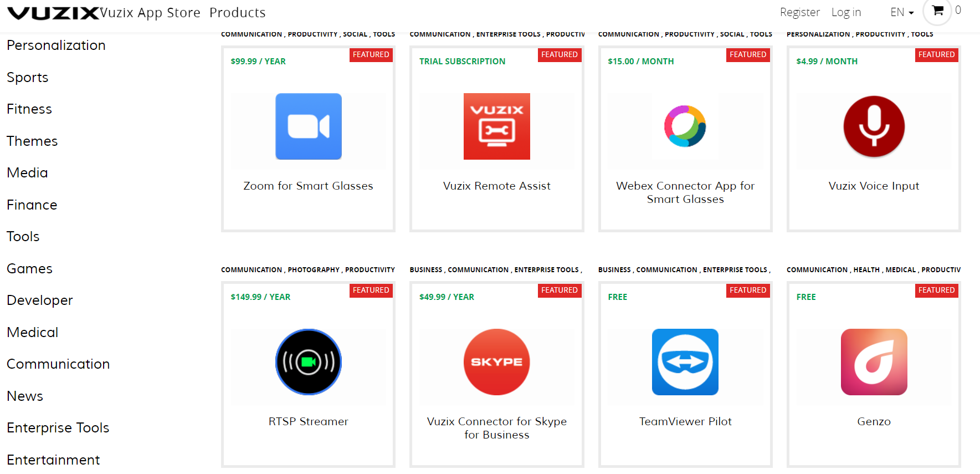Open the Webex Connector app icon

685,126
